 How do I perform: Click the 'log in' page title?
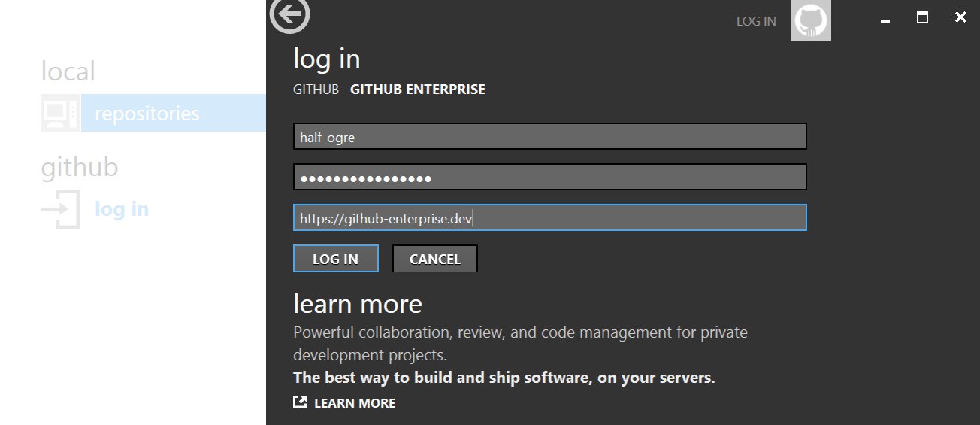327,59
